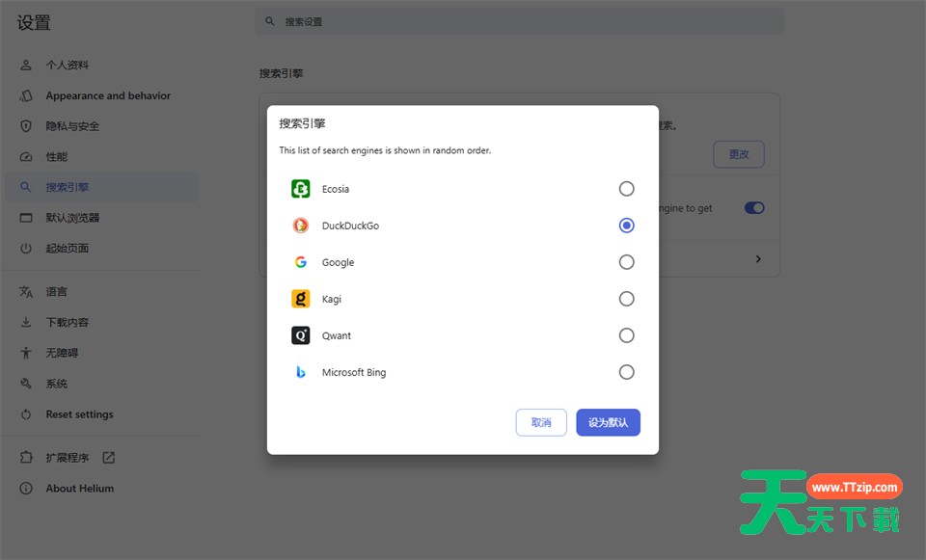The width and height of the screenshot is (926, 560).
Task: Click the palette icon beside Appearance
Action: [x=25, y=95]
